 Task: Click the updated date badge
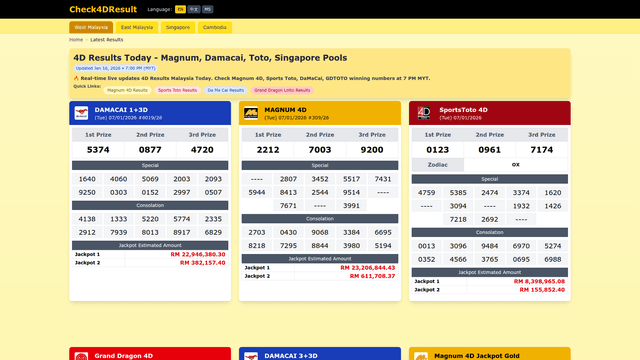tap(116, 69)
